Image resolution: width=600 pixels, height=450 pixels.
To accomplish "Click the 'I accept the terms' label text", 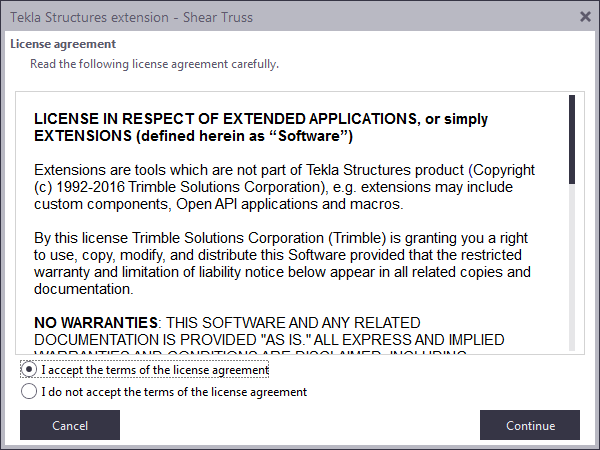I will [155, 370].
